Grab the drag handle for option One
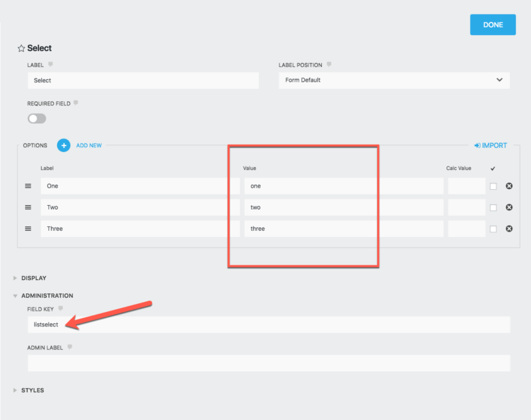The image size is (531, 420). click(28, 186)
